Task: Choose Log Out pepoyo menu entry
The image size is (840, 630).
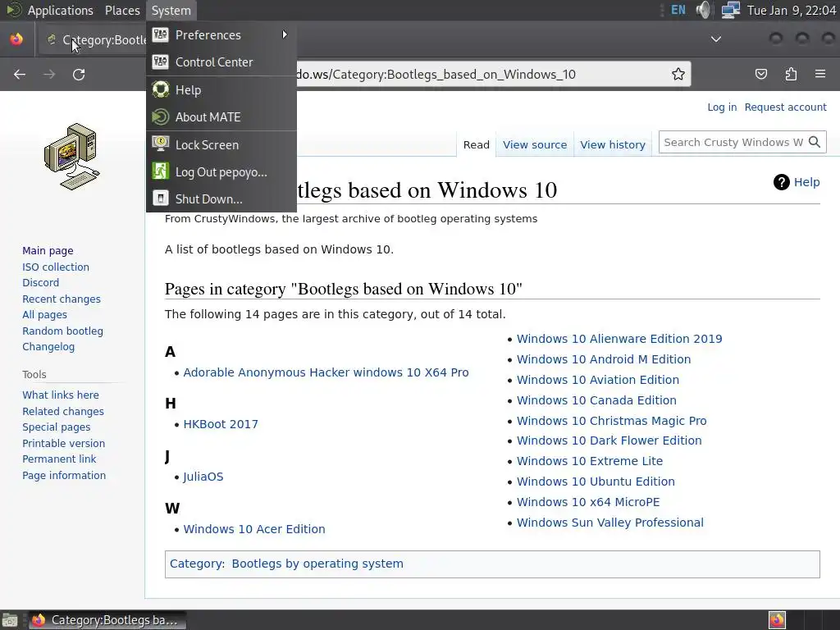Action: 221,172
